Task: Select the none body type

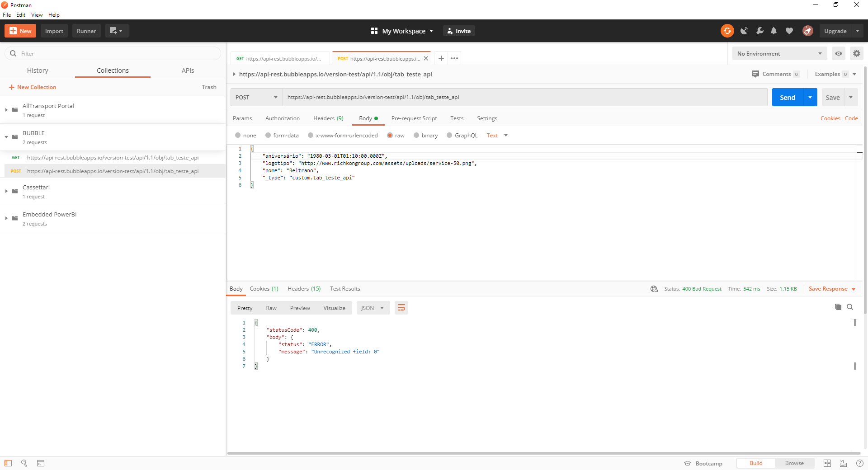Action: pos(238,135)
